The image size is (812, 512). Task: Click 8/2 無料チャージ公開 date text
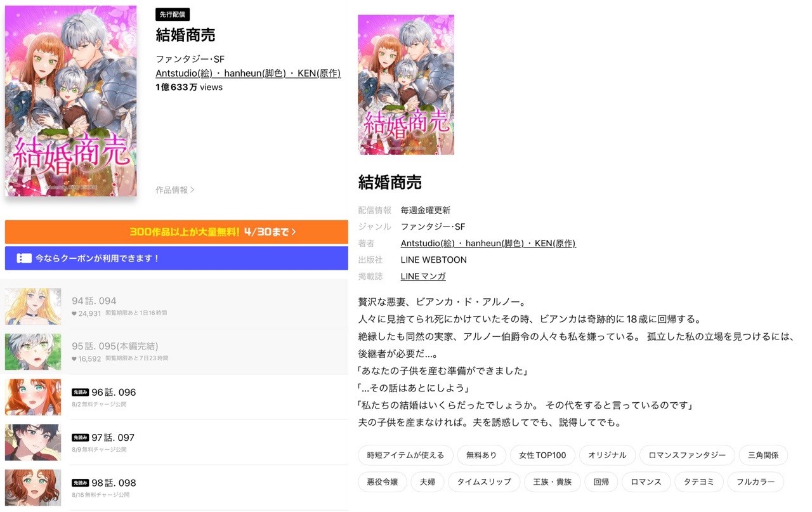[99, 404]
